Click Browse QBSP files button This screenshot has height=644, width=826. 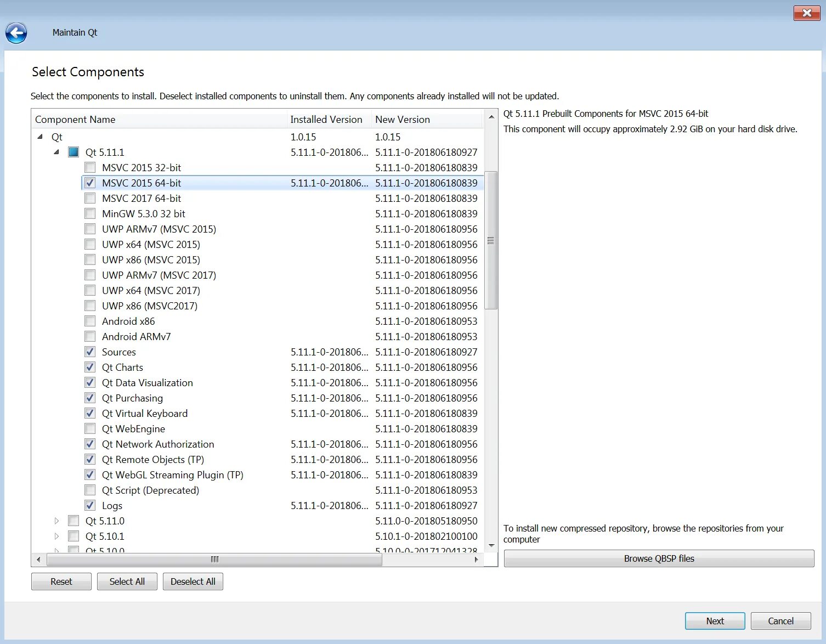tap(659, 558)
